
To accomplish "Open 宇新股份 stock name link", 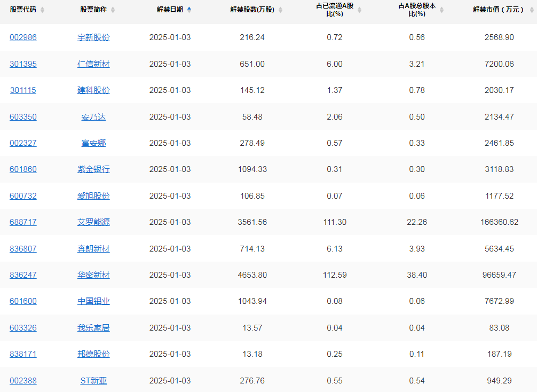I will (x=93, y=37).
